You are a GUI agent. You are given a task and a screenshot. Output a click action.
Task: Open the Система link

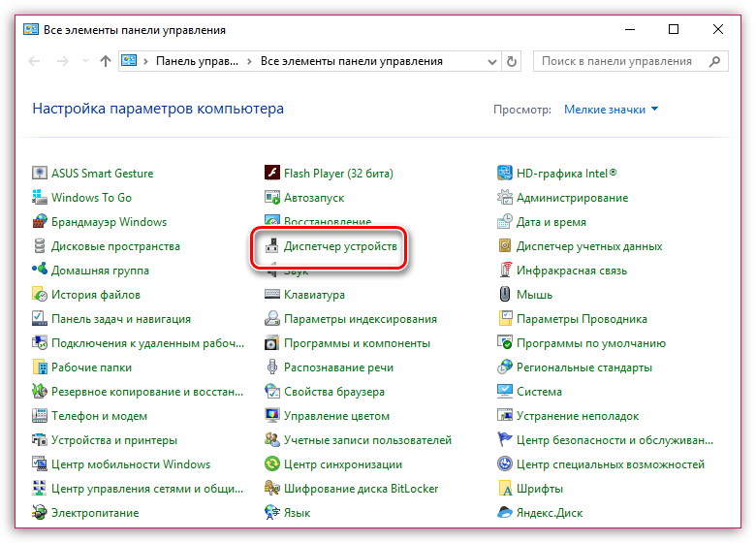click(539, 392)
